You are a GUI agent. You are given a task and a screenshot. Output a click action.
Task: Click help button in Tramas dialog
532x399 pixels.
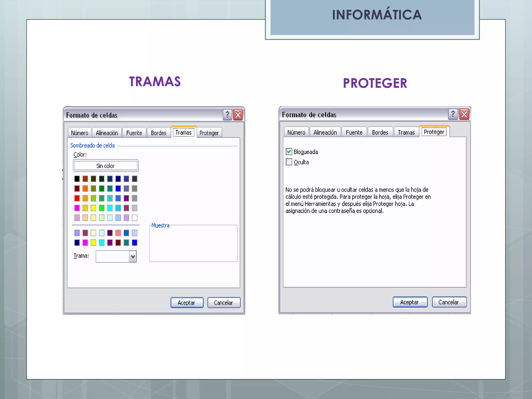click(227, 115)
